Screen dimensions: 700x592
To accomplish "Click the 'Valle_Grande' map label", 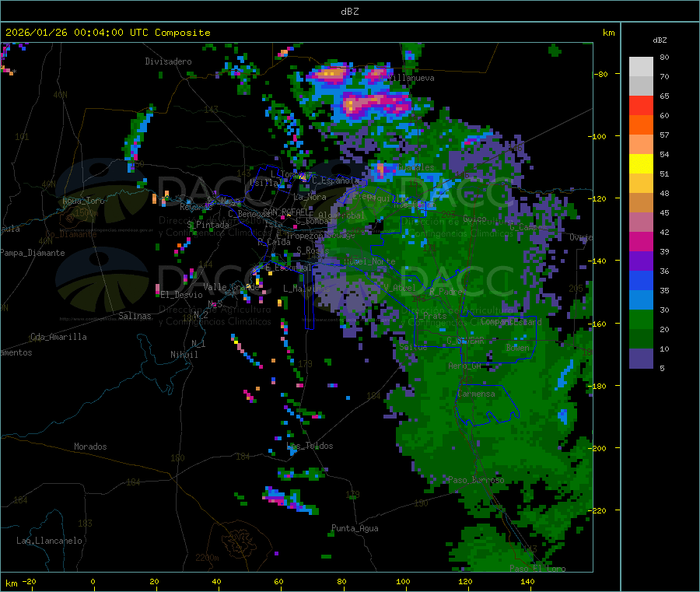I will [231, 287].
